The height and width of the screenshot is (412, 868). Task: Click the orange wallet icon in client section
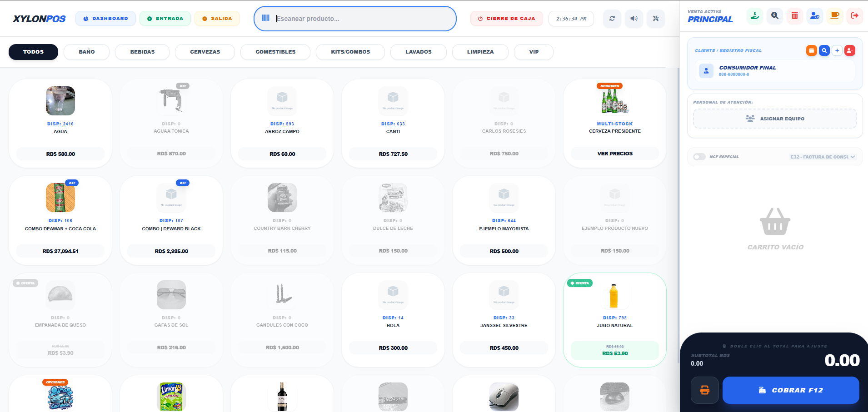click(812, 50)
